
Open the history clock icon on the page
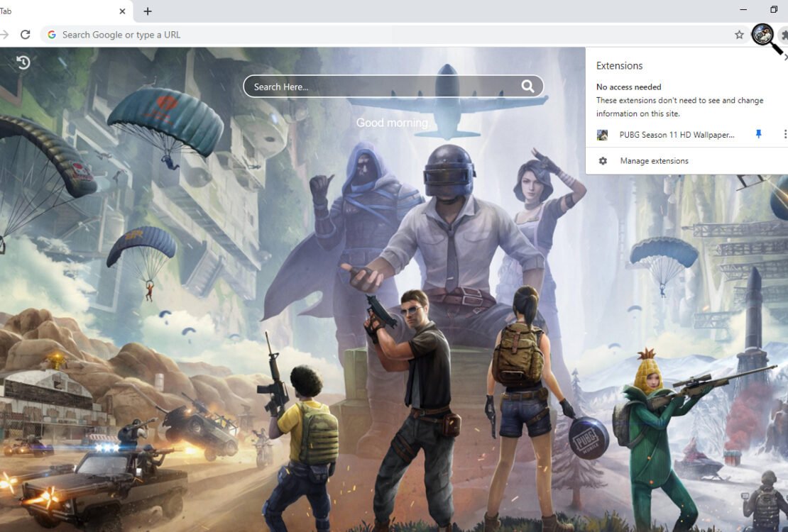coord(23,62)
